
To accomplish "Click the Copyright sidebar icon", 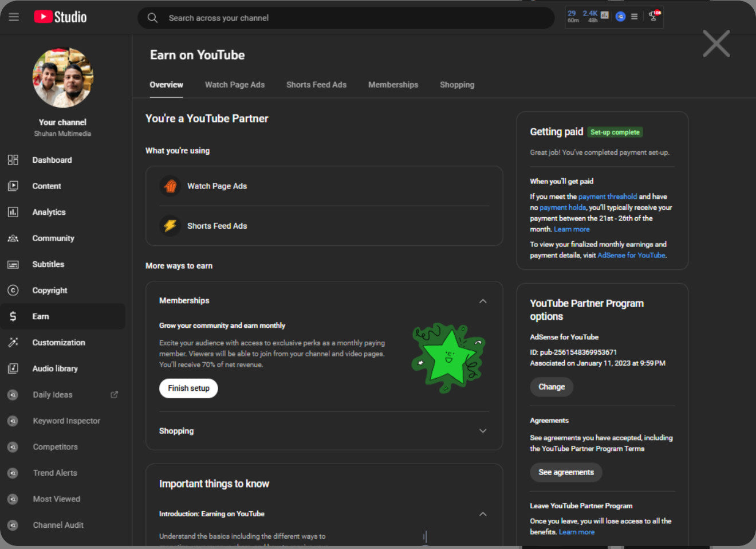I will coord(13,290).
